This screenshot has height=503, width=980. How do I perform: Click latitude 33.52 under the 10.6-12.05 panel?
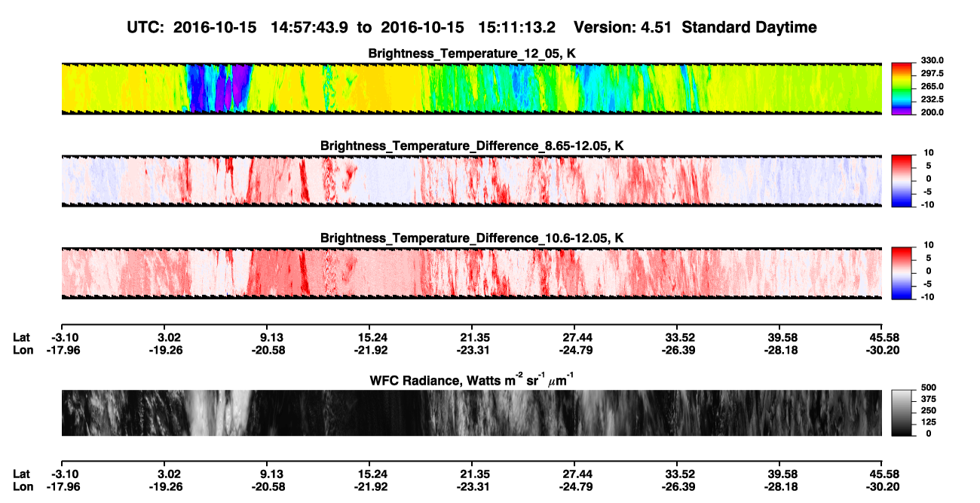pyautogui.click(x=677, y=337)
